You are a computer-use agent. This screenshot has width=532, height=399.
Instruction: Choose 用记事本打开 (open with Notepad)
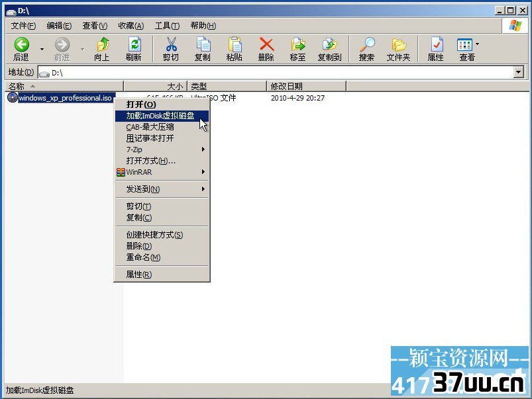[162, 138]
